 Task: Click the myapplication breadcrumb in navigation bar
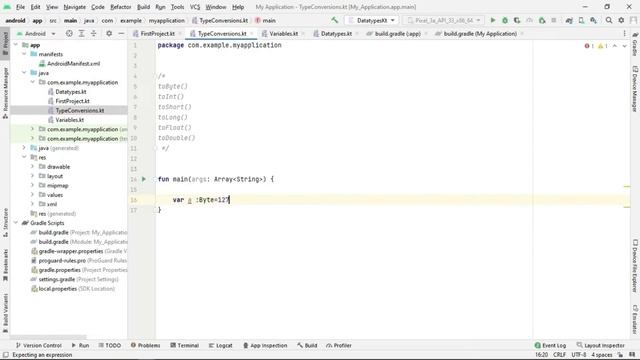pos(167,20)
